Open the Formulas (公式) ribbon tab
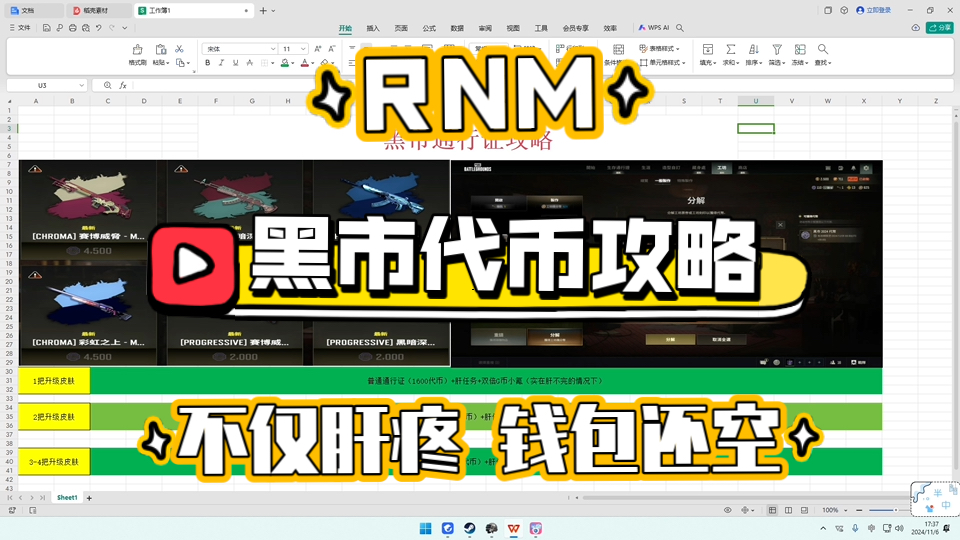The image size is (960, 540). (429, 28)
